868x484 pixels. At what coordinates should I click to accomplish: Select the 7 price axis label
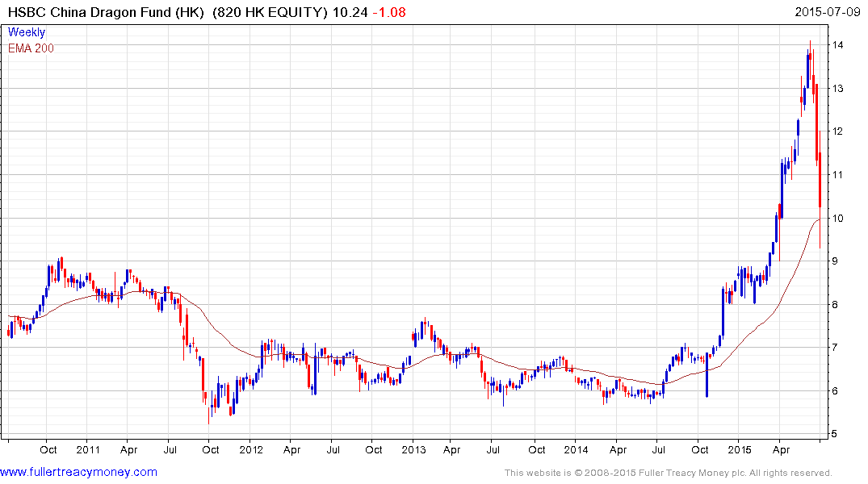tap(835, 348)
